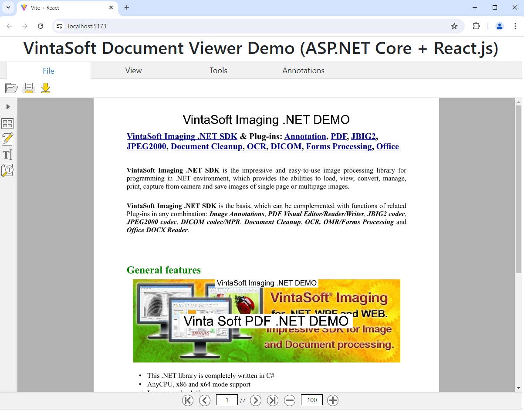Open the text search panel icon
This screenshot has width=524, height=420.
pos(7,170)
